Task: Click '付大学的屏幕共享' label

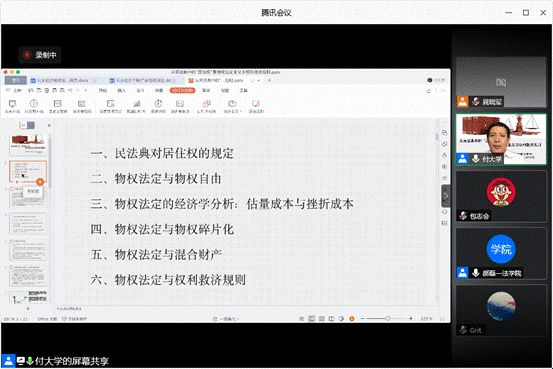Action: [72, 361]
